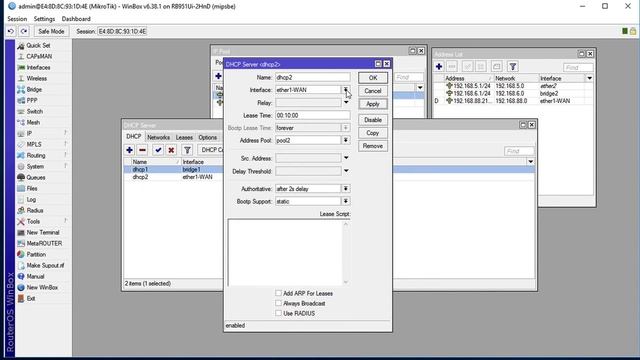Screen dimensions: 640x360
Task: Enable Always Broadcast checkbox
Action: (278, 303)
